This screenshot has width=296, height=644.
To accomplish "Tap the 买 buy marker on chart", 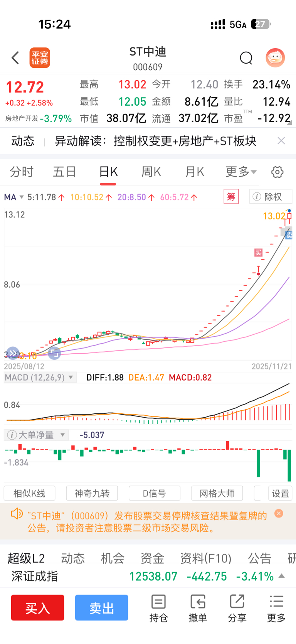I will [x=258, y=253].
